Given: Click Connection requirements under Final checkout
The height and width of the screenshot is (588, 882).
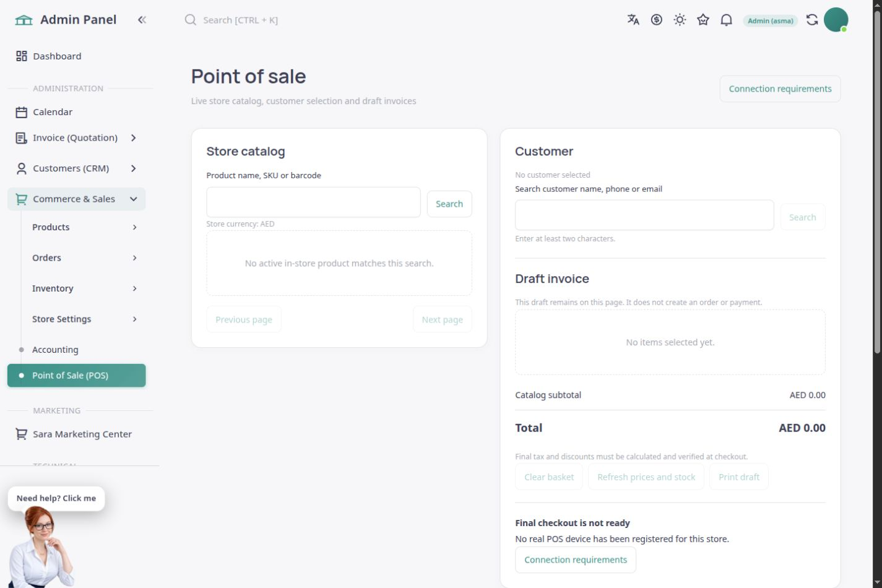Looking at the screenshot, I should 576,560.
